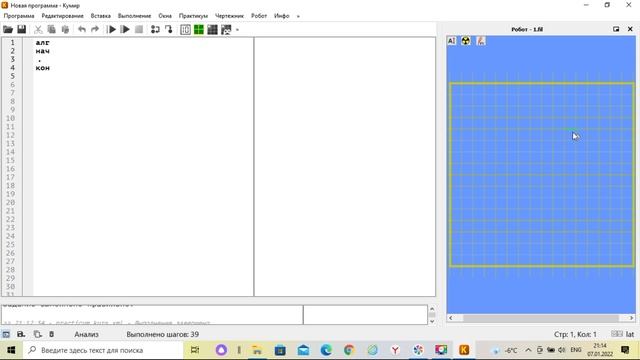Open the variables window toolbar icon
The width and height of the screenshot is (640, 360).
pyautogui.click(x=185, y=29)
